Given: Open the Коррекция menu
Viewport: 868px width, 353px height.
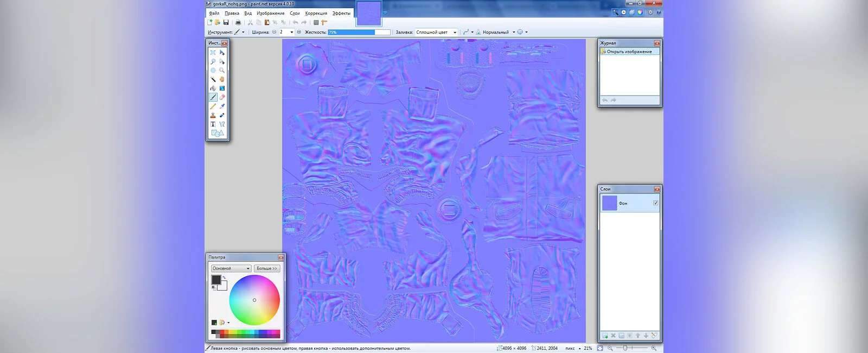Looking at the screenshot, I should tap(316, 13).
